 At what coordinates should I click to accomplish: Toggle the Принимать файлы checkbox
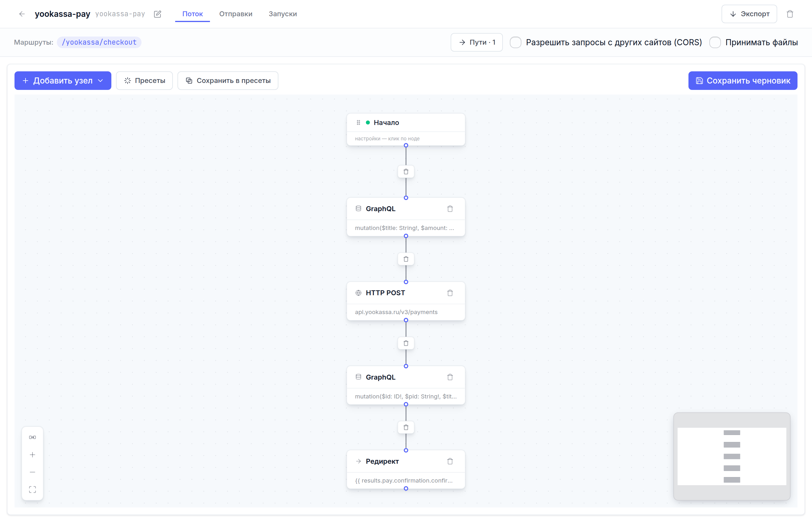(x=715, y=42)
